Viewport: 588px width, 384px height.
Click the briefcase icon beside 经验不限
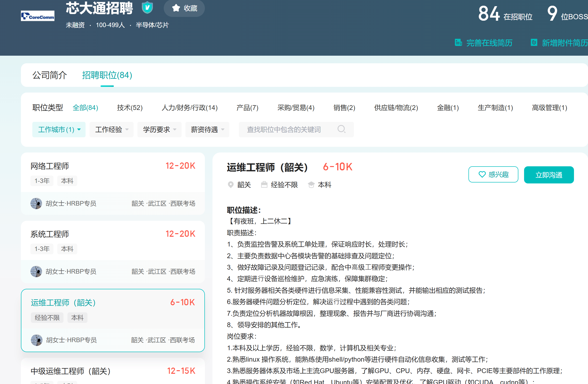(x=264, y=184)
